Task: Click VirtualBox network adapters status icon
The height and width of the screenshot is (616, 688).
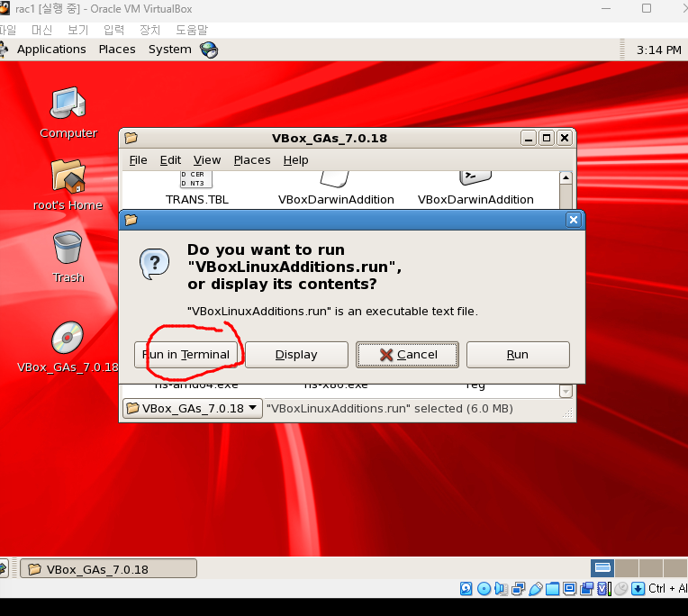Action: coord(518,589)
